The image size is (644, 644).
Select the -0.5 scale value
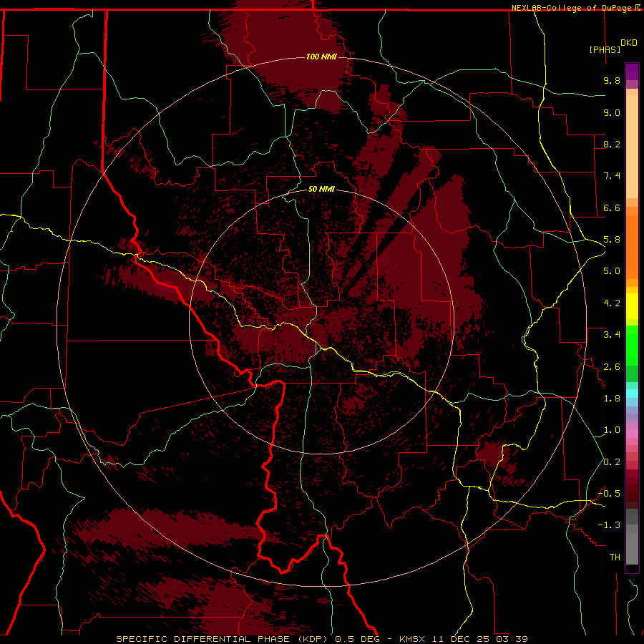(x=609, y=494)
